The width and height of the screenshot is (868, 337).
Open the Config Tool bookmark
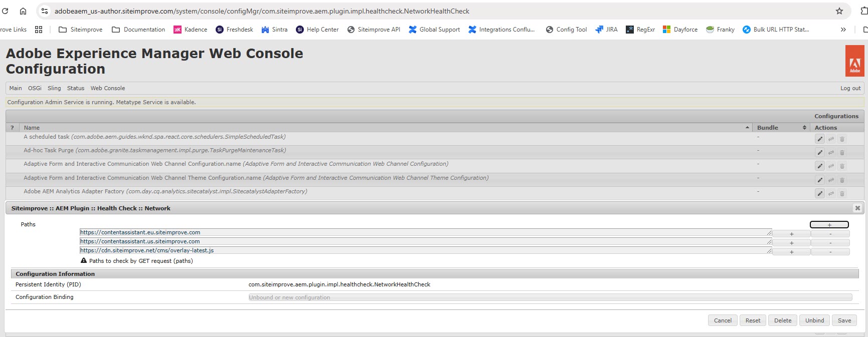[566, 30]
